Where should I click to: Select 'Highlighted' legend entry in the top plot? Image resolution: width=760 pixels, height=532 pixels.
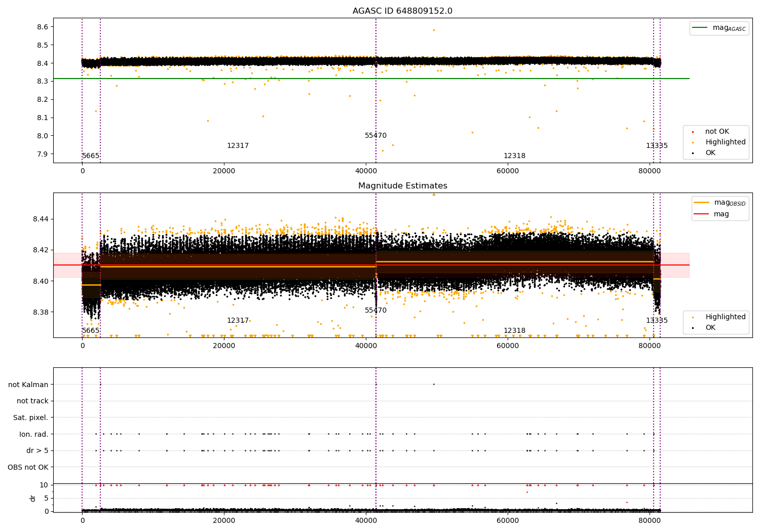tap(726, 142)
